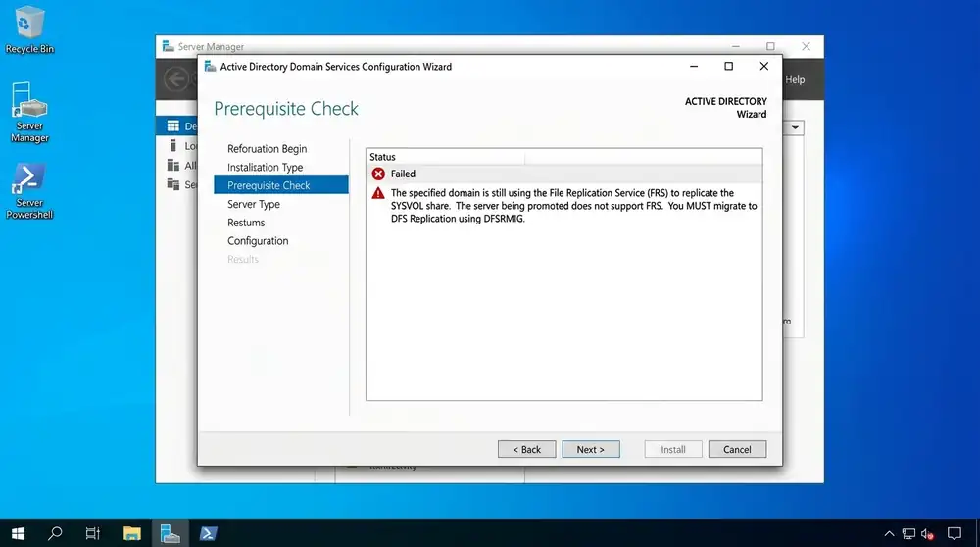
Task: Click the Server Manager back arrow
Action: click(176, 79)
